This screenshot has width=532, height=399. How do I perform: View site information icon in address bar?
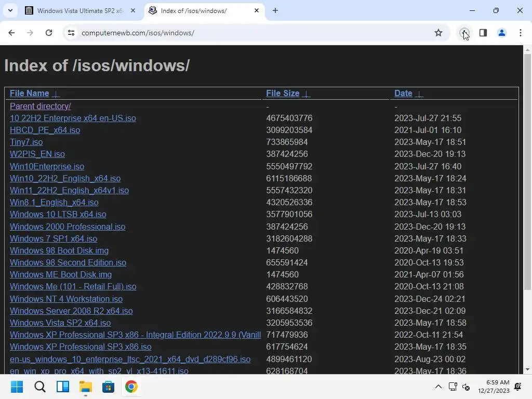[x=71, y=33]
